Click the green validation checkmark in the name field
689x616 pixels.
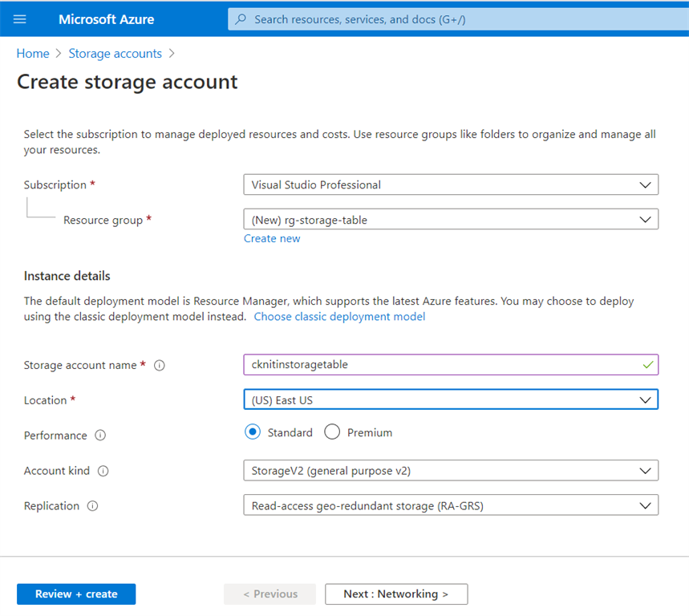tap(646, 365)
